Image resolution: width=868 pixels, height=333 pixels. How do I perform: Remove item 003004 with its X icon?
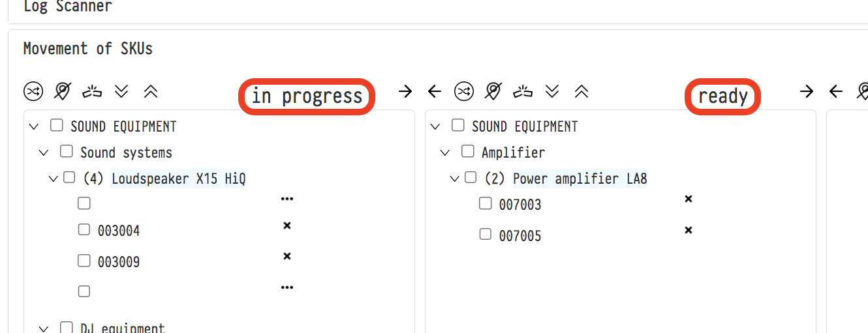coord(287,225)
